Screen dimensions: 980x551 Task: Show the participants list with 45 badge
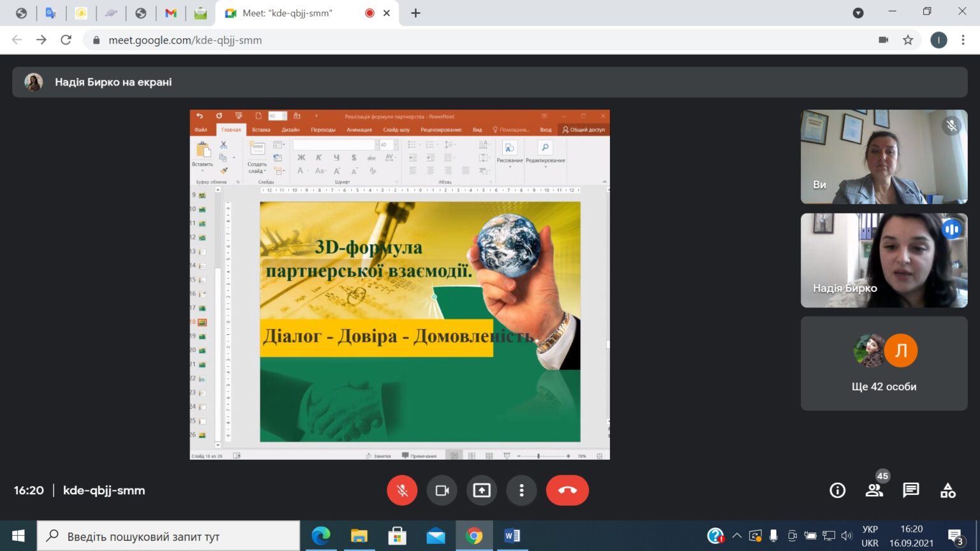point(874,490)
